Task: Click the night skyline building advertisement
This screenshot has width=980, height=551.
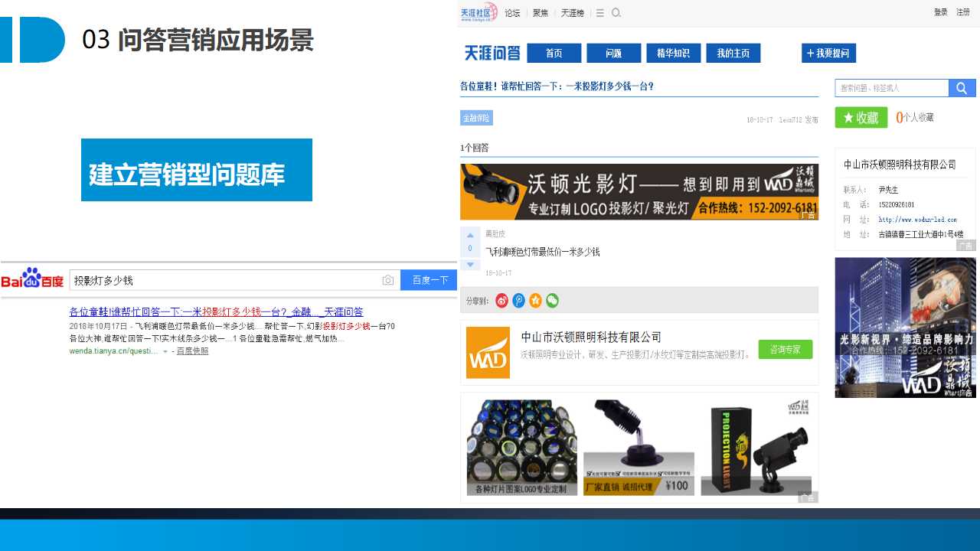Action: [x=905, y=328]
